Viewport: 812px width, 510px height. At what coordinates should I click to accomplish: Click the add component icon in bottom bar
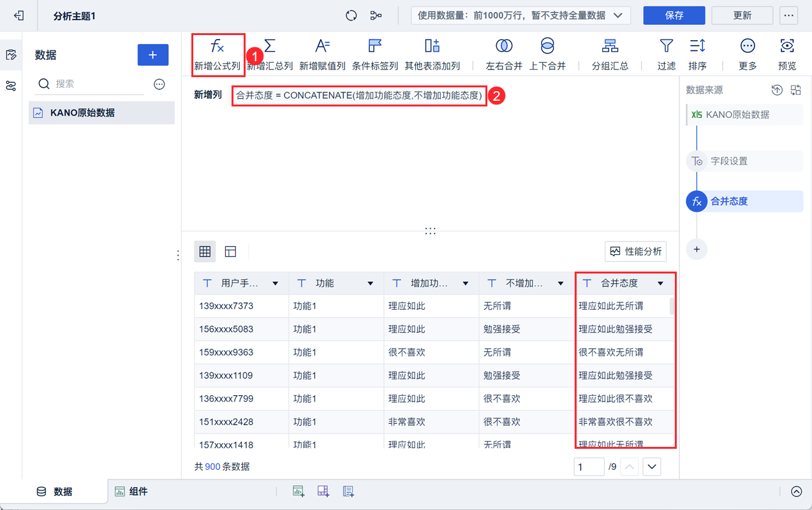tap(299, 492)
